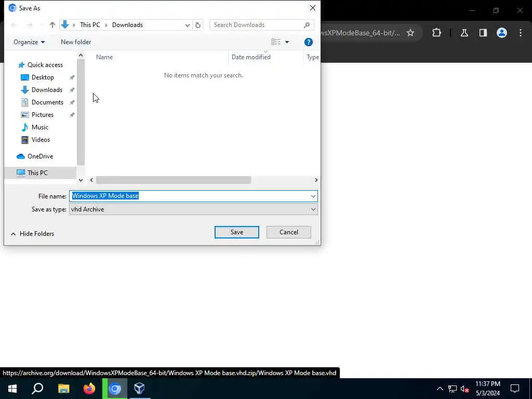Viewport: 532px width, 399px height.
Task: Sort by Name column header
Action: (x=104, y=57)
